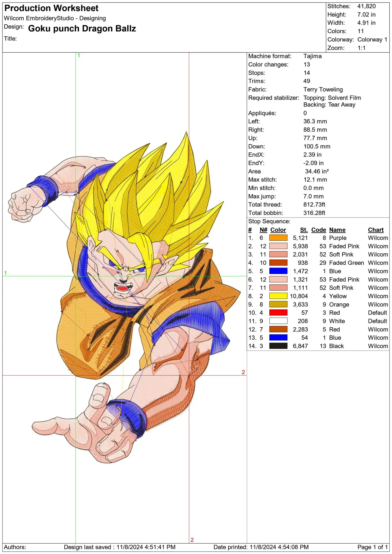Click stitch count '6,847' in Black row
Screen dimensions: 392x554
[300, 346]
